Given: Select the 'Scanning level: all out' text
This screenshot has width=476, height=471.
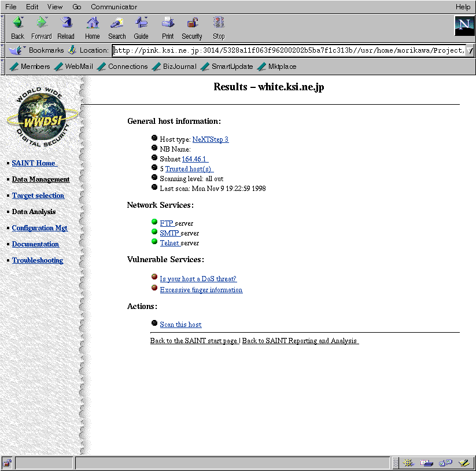Looking at the screenshot, I should pos(191,179).
